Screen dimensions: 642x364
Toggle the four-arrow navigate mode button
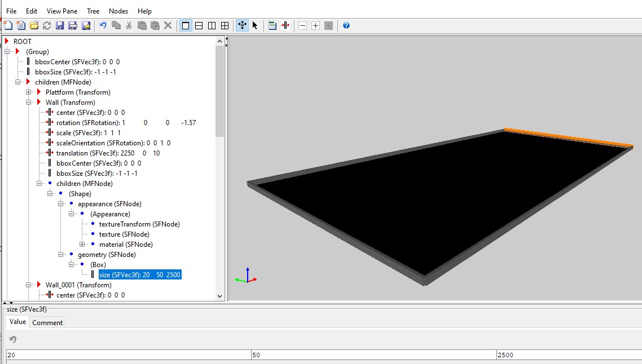(x=242, y=25)
